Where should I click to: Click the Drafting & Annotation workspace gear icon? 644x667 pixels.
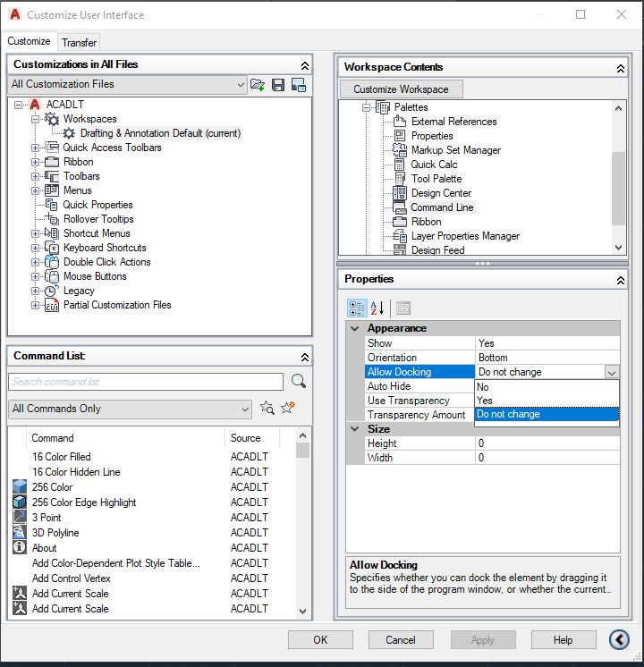coord(69,133)
